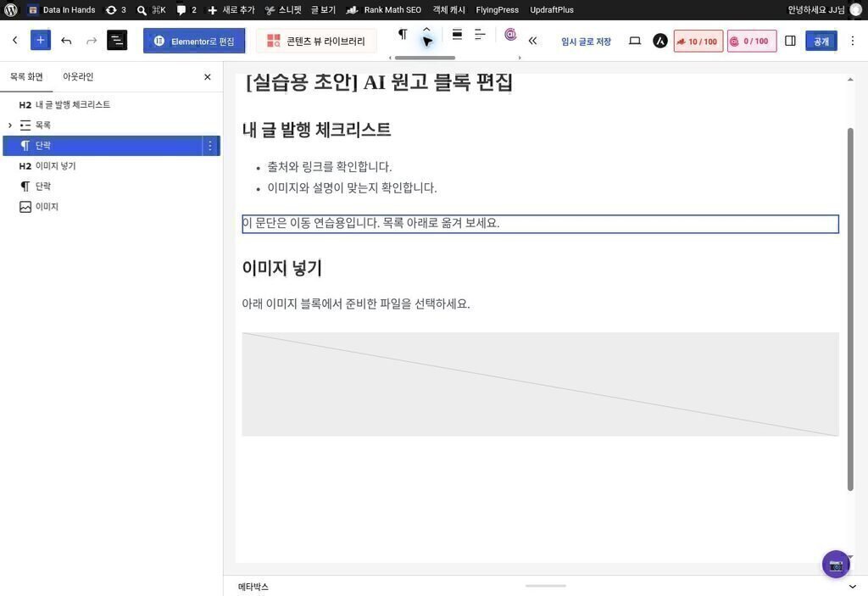Click the 이미지 넣기 heading in editor
Screen dimensions: 868x596
(281, 268)
